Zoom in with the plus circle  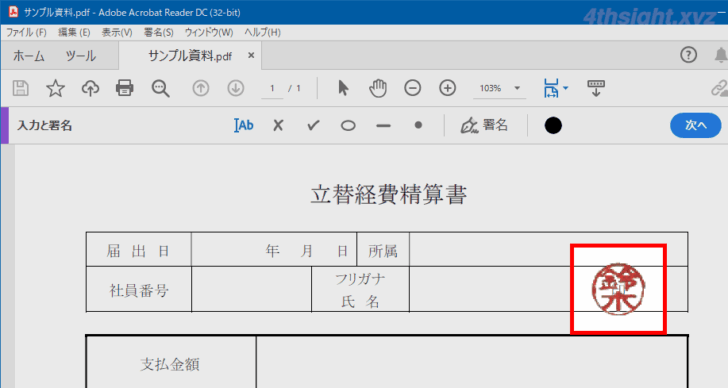pos(447,88)
